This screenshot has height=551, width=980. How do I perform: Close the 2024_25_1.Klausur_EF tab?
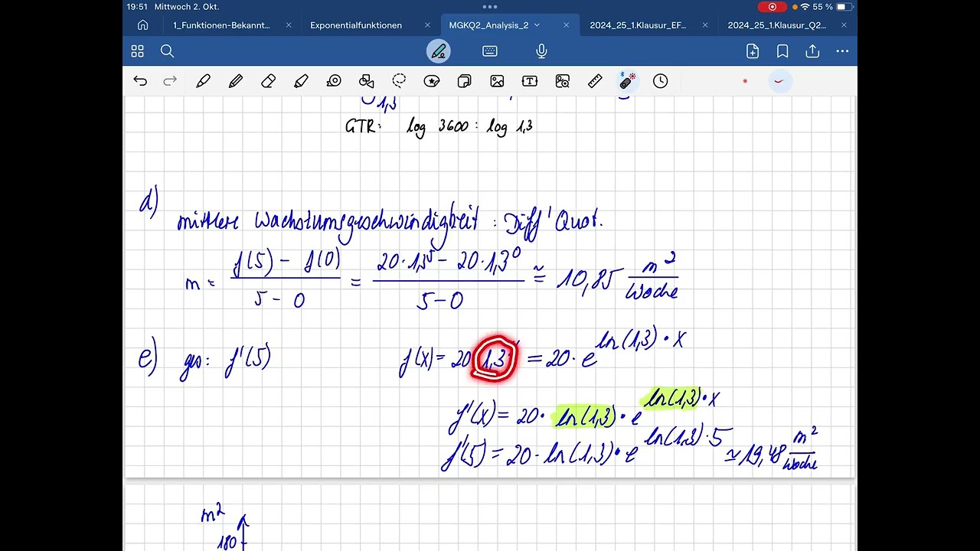[x=705, y=25]
